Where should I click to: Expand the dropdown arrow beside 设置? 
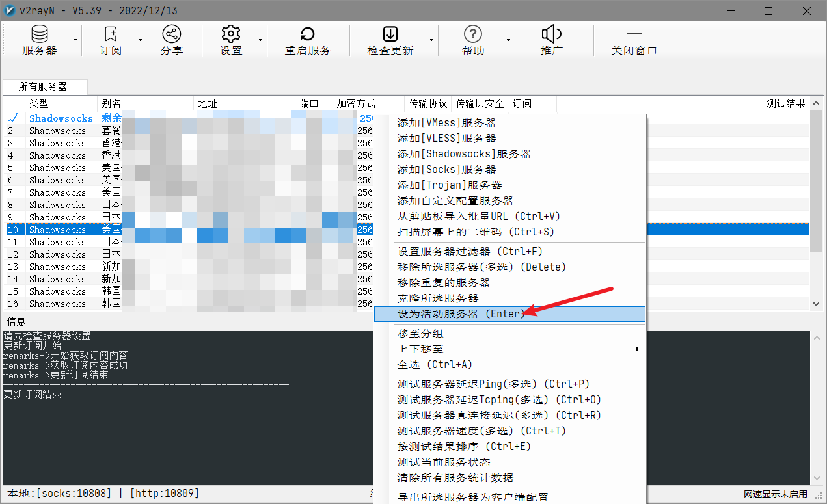click(261, 40)
